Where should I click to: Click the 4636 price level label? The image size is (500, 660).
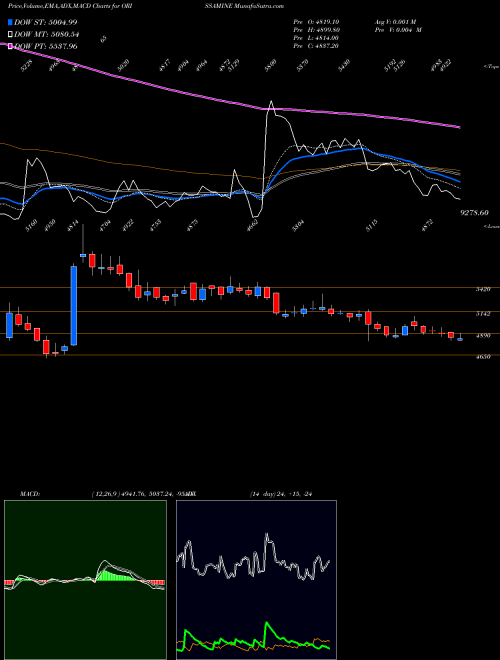click(483, 357)
